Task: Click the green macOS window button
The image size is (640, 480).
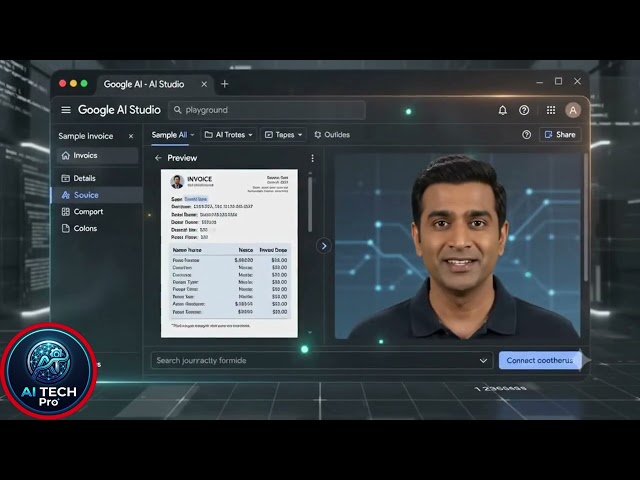Action: coord(84,84)
